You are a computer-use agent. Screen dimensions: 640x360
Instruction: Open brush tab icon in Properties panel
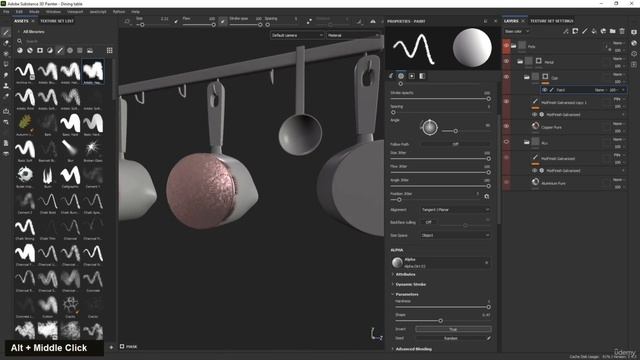[391, 76]
